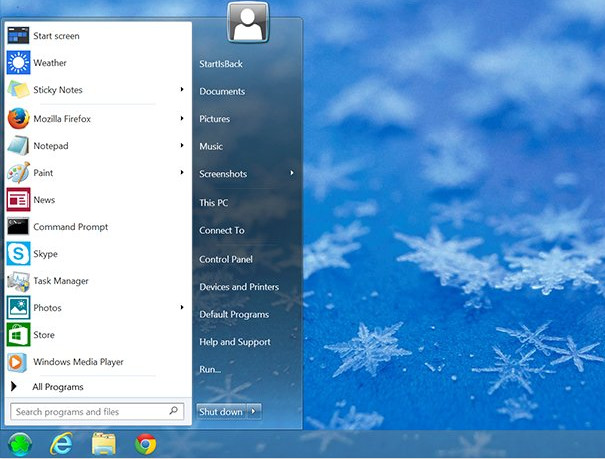The image size is (605, 459).
Task: Open the News app icon
Action: (x=18, y=200)
